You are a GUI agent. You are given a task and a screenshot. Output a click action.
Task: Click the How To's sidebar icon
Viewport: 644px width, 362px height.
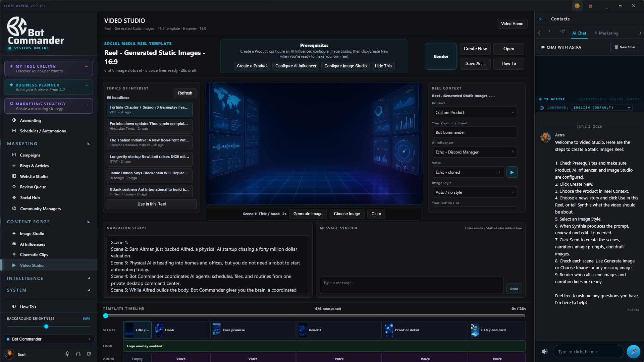pos(14,306)
